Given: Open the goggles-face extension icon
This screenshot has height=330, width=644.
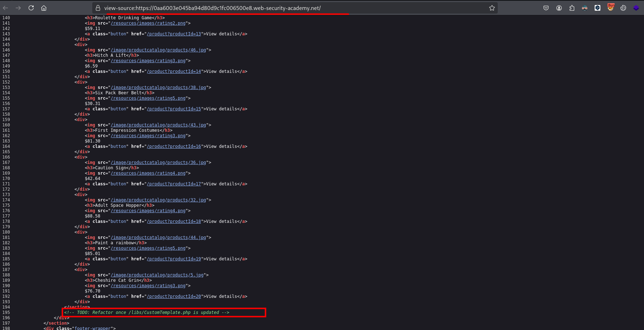Looking at the screenshot, I should pyautogui.click(x=585, y=8).
